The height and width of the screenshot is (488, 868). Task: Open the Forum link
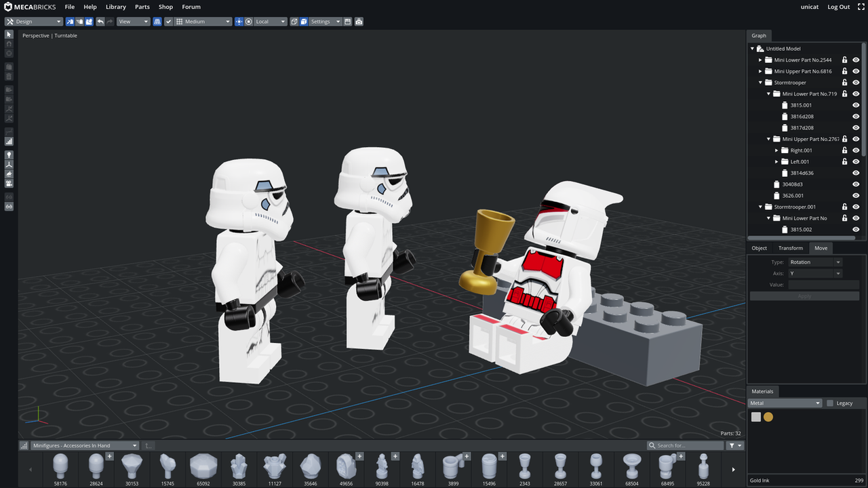click(191, 7)
